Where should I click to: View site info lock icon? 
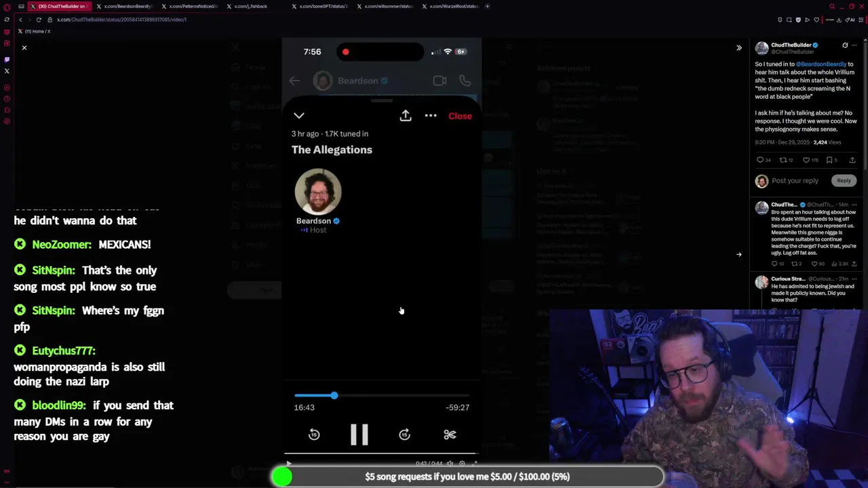click(50, 20)
